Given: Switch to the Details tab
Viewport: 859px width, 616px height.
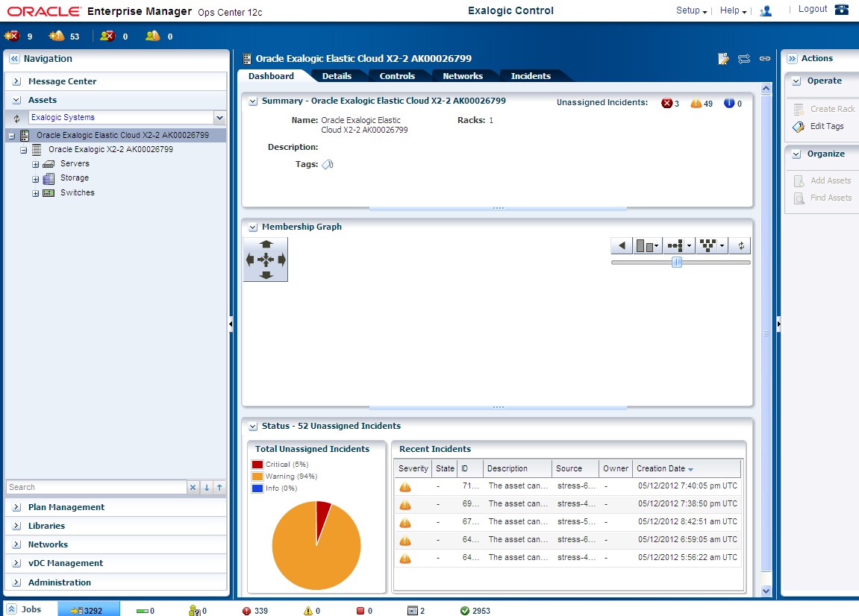Looking at the screenshot, I should 337,76.
